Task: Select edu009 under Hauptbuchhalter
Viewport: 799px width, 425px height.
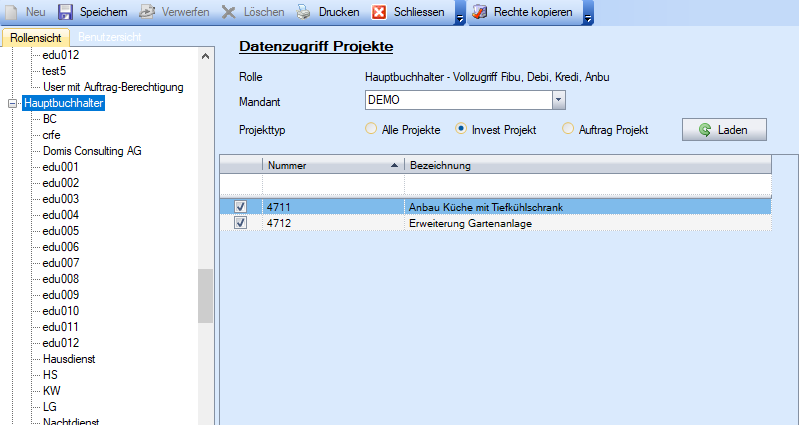Action: pos(61,295)
